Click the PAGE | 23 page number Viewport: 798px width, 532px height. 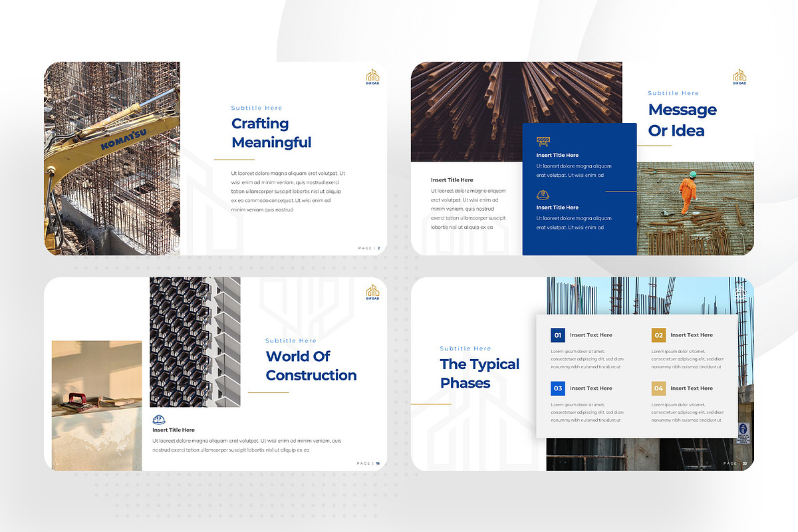click(x=735, y=464)
